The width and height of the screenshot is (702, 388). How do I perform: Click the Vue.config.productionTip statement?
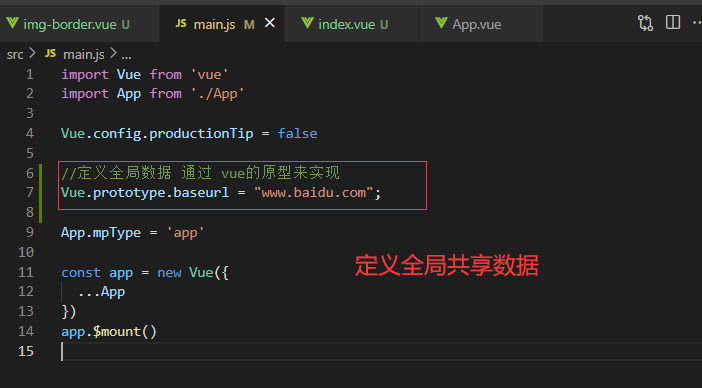(157, 133)
